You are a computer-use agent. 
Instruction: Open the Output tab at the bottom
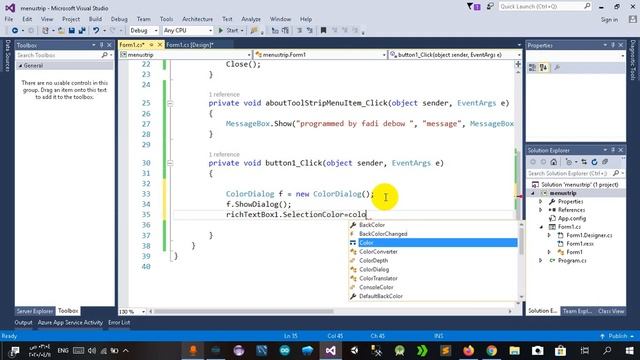pos(23,322)
